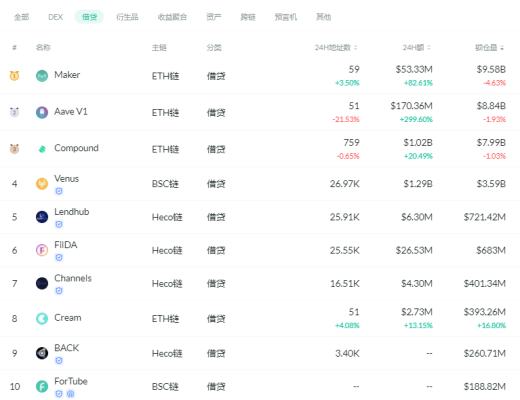Viewport: 520px width, 400px height.
Task: Click BACK's locked value $260.71M
Action: [x=485, y=353]
